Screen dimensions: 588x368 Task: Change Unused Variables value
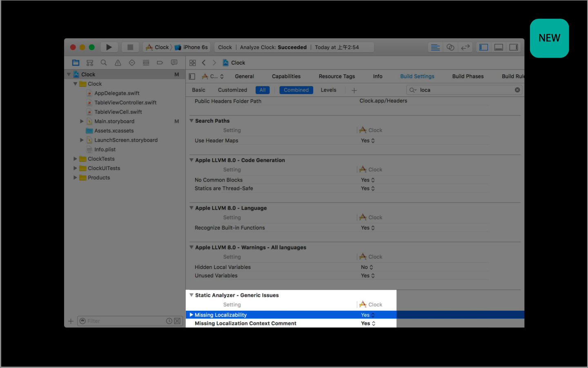pyautogui.click(x=368, y=276)
